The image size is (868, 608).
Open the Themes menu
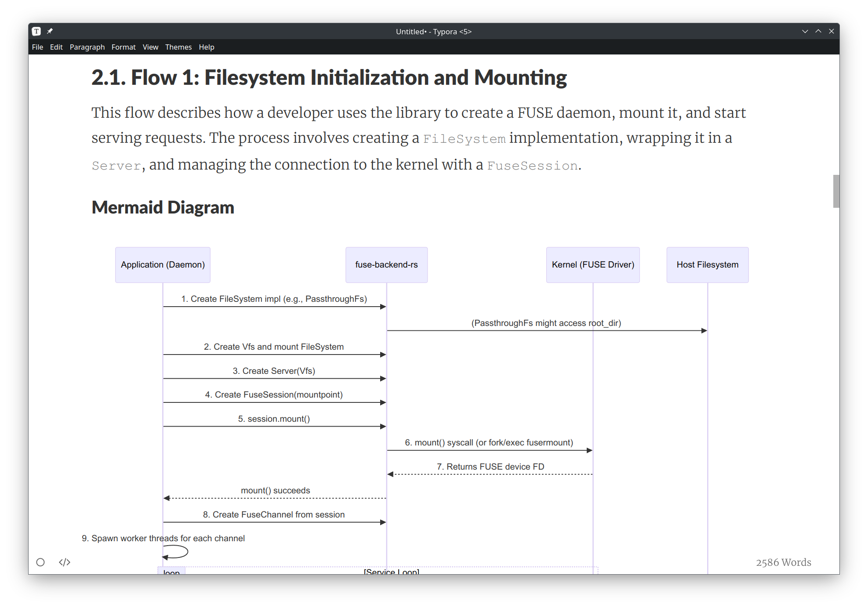pos(178,47)
